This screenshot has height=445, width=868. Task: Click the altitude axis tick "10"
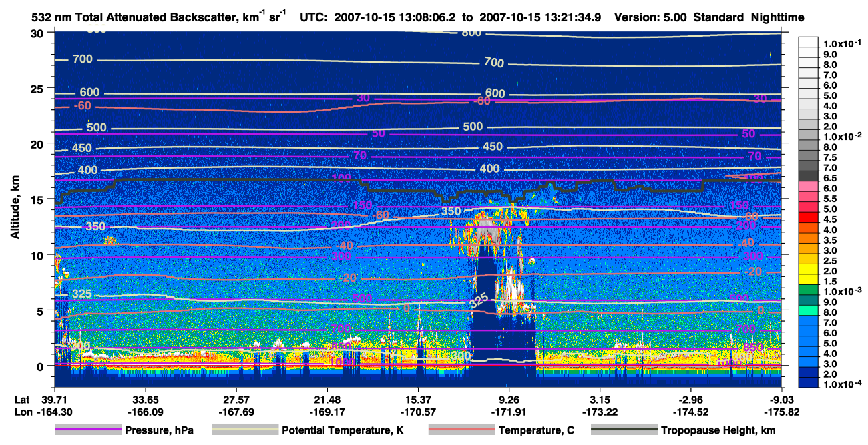point(38,255)
